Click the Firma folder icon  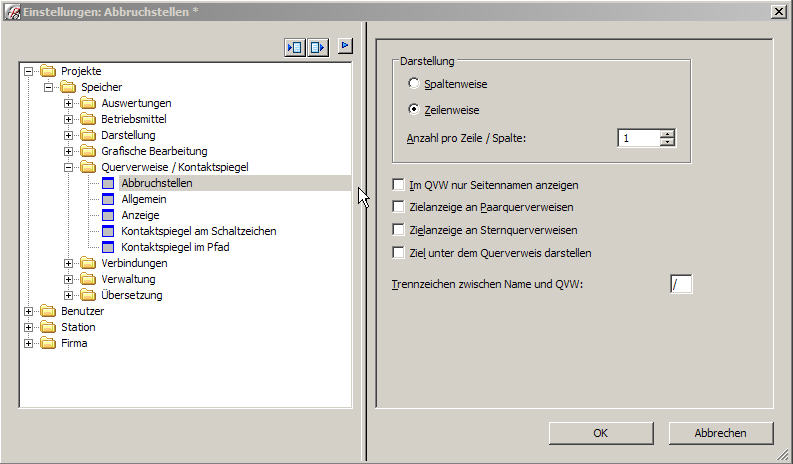(49, 343)
